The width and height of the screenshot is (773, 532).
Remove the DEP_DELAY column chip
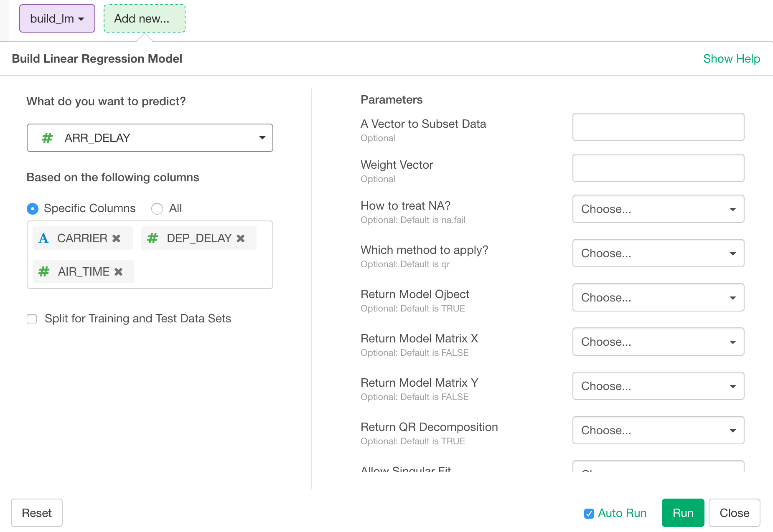pyautogui.click(x=240, y=238)
